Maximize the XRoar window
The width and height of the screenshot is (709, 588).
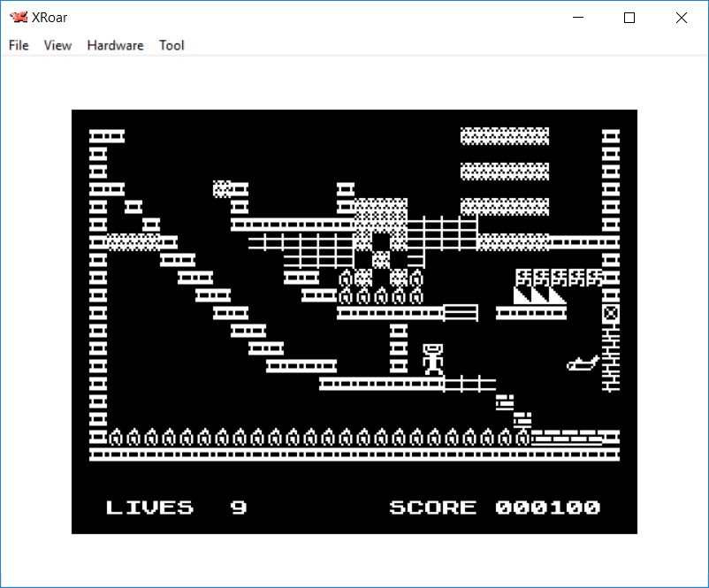629,18
